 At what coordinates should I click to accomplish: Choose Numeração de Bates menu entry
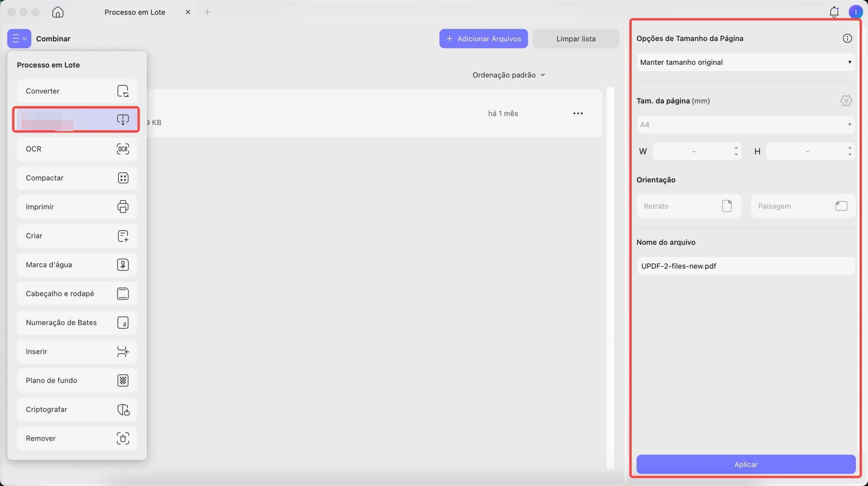click(x=77, y=323)
